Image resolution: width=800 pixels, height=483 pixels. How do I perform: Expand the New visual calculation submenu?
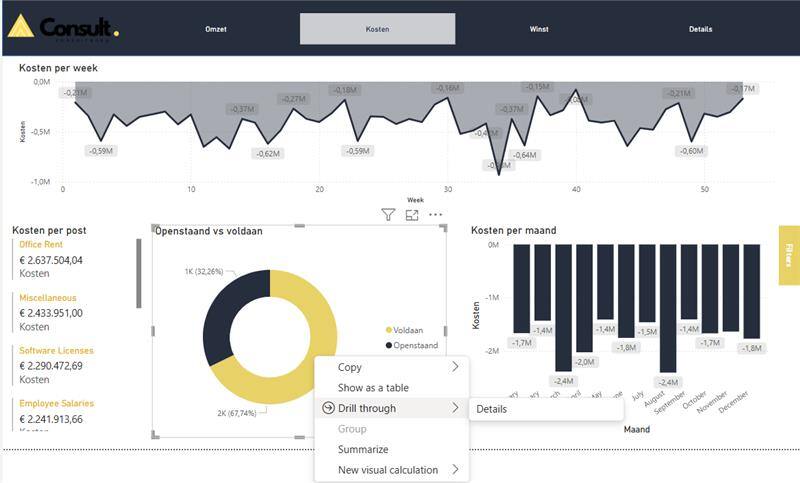point(456,470)
